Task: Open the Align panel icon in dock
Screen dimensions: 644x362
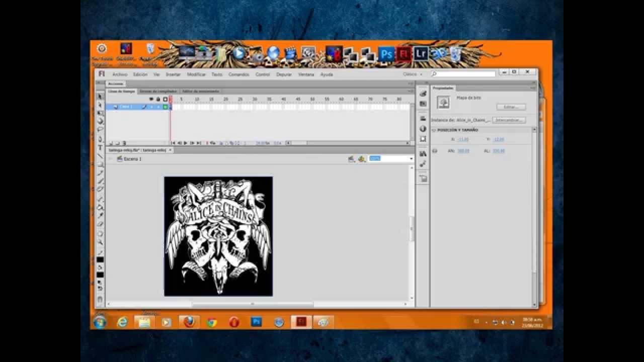Action: coord(423,119)
